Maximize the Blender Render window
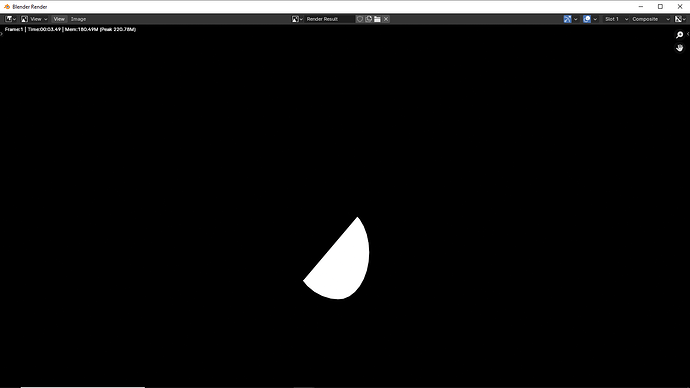Screen dimensions: 690x388 point(660,7)
